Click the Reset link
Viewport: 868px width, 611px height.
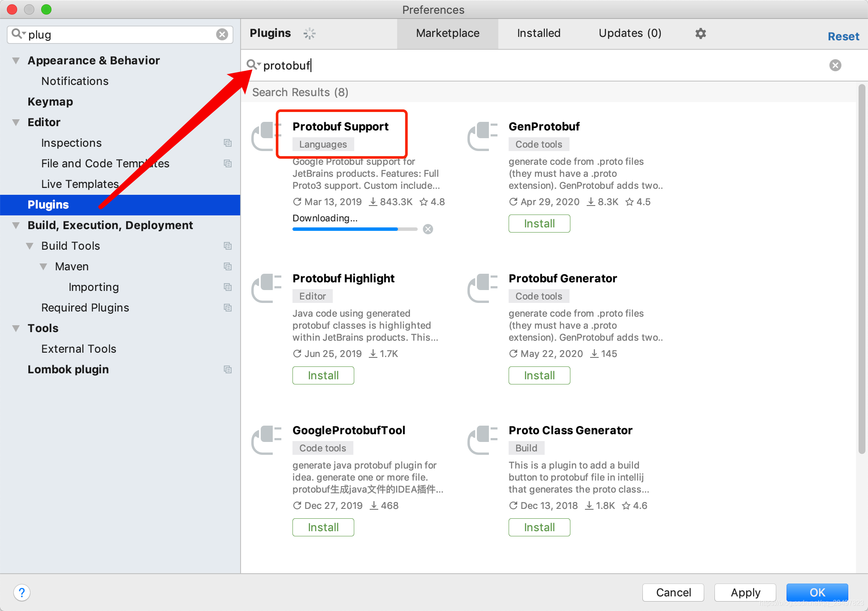(843, 36)
